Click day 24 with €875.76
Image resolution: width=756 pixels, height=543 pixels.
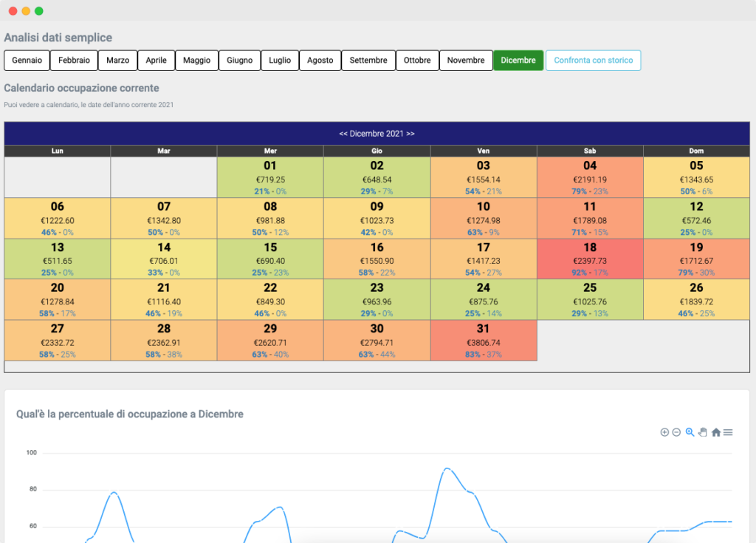pyautogui.click(x=483, y=300)
